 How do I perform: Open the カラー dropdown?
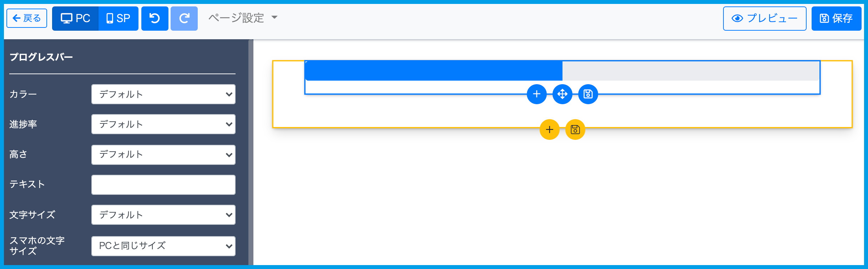click(x=163, y=94)
